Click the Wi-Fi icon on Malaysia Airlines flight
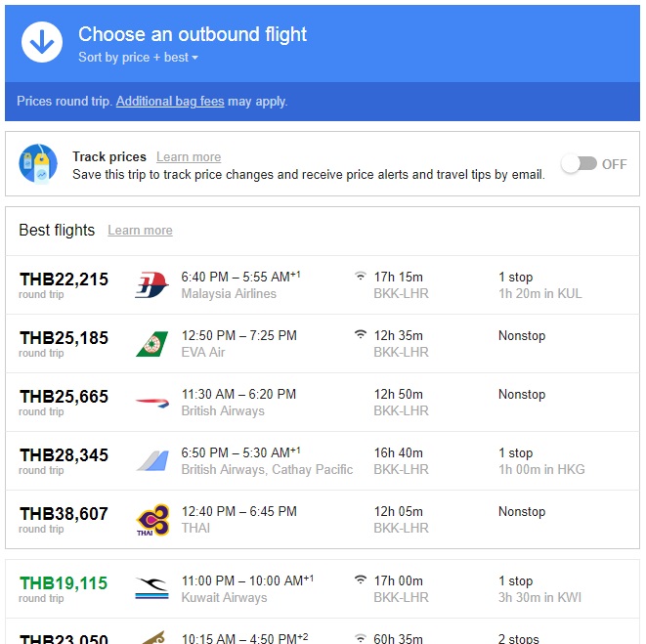The height and width of the screenshot is (644, 646). [x=361, y=276]
